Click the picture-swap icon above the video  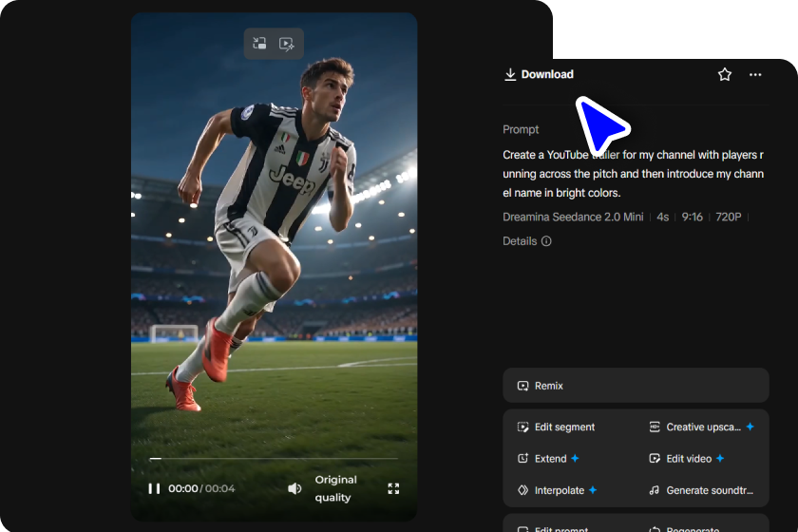(259, 44)
